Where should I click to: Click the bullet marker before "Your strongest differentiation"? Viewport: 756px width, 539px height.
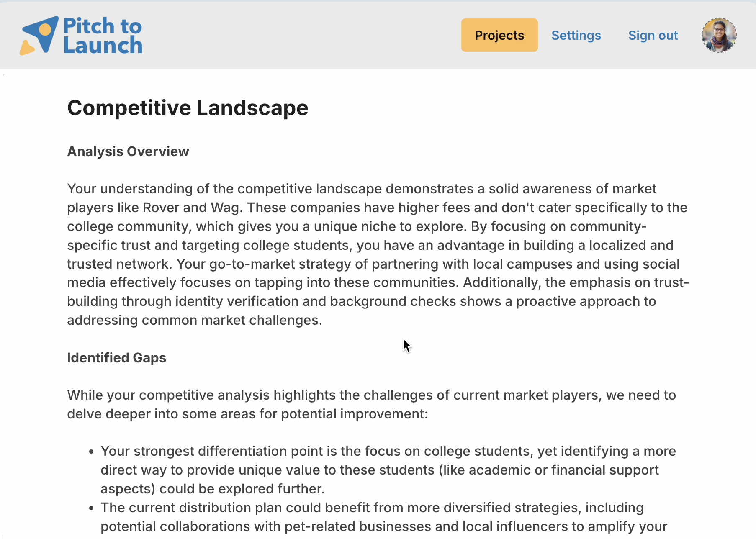coord(91,452)
